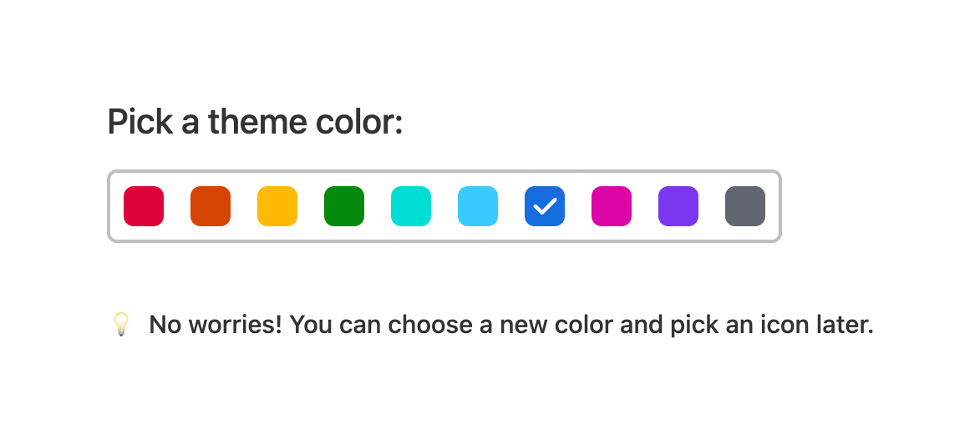Choose the orange theme color
This screenshot has width=980, height=445.
coord(211,206)
